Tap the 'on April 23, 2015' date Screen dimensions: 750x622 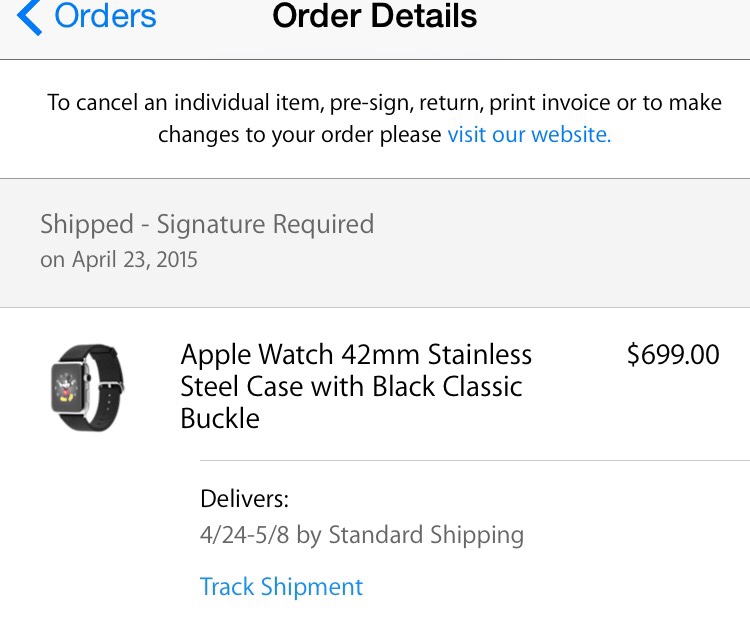(x=119, y=260)
